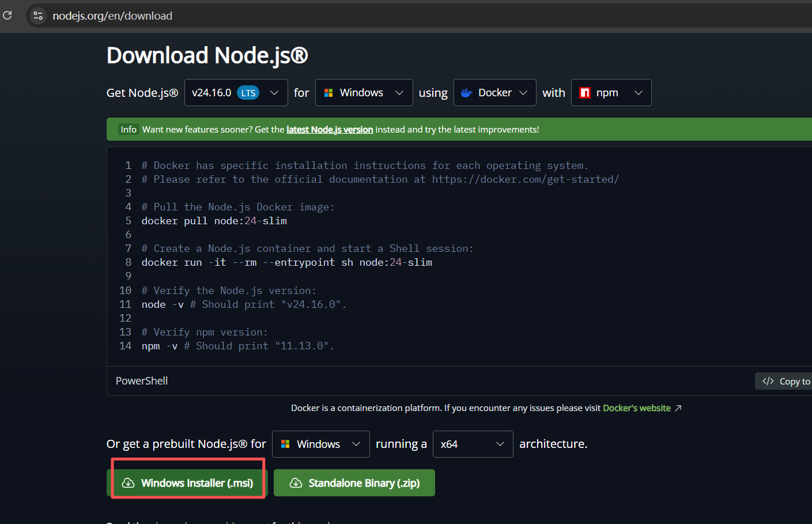The height and width of the screenshot is (524, 812).
Task: Click the Info badge in green banner
Action: click(x=129, y=130)
